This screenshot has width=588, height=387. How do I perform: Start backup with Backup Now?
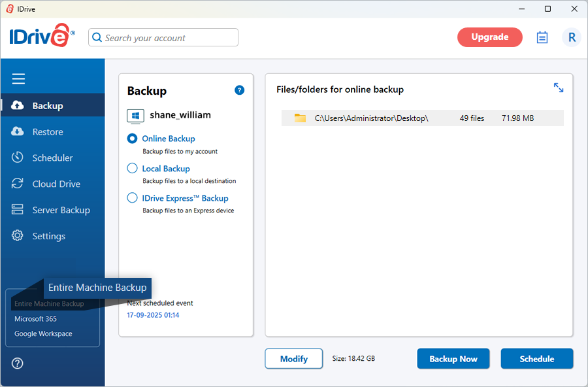click(x=453, y=359)
